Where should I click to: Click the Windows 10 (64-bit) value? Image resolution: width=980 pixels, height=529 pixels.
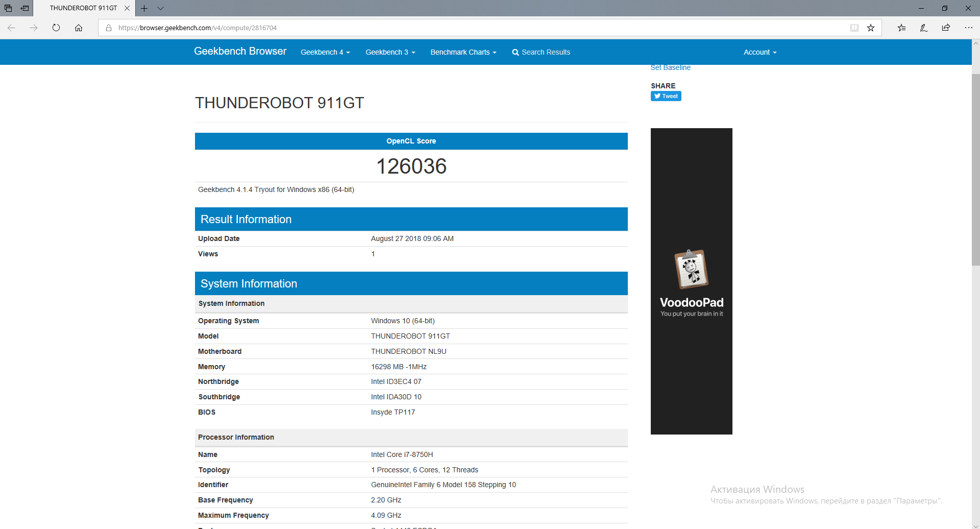[403, 321]
